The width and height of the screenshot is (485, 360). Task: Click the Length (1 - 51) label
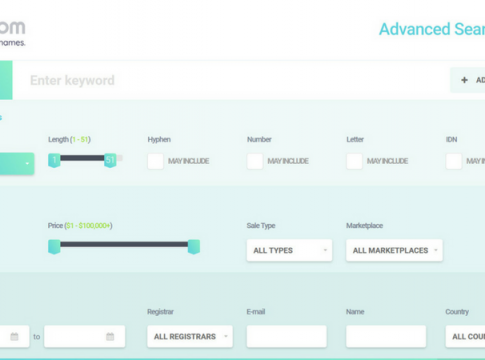pos(69,139)
